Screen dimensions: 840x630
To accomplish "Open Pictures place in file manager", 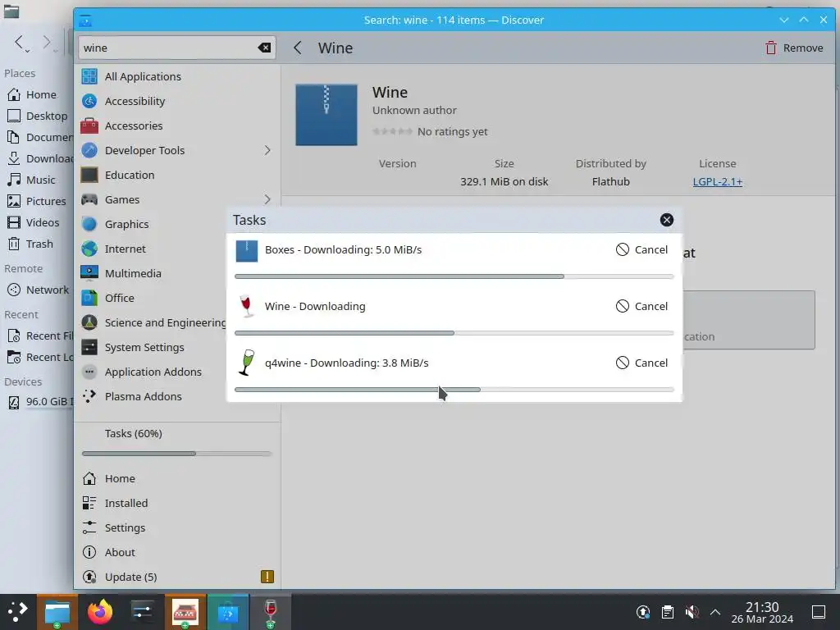I will point(36,202).
